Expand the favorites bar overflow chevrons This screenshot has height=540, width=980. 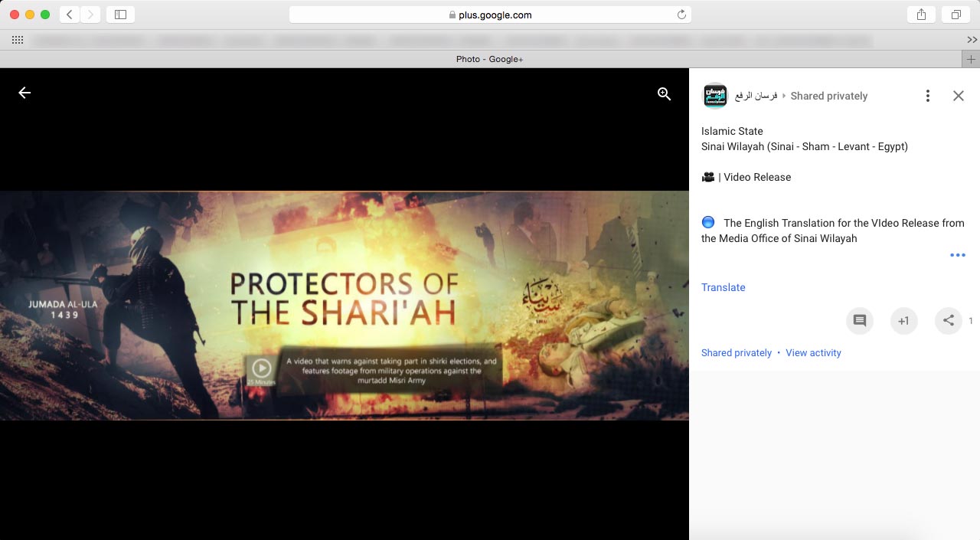pos(972,40)
